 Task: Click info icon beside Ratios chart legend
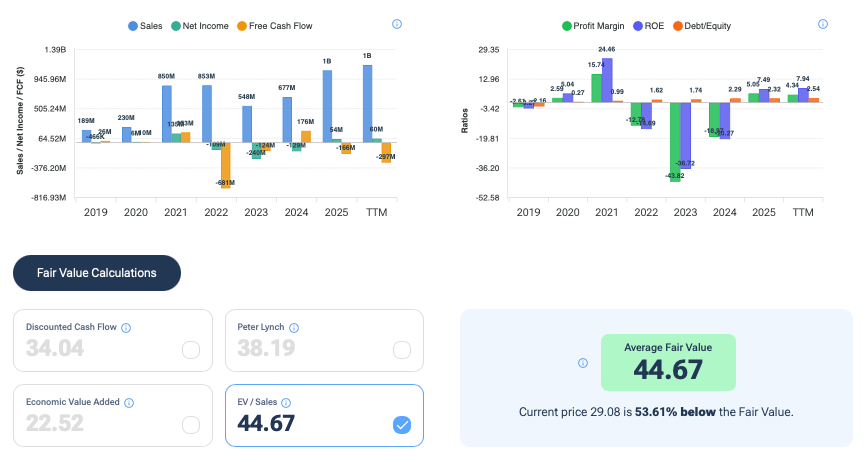(x=823, y=24)
